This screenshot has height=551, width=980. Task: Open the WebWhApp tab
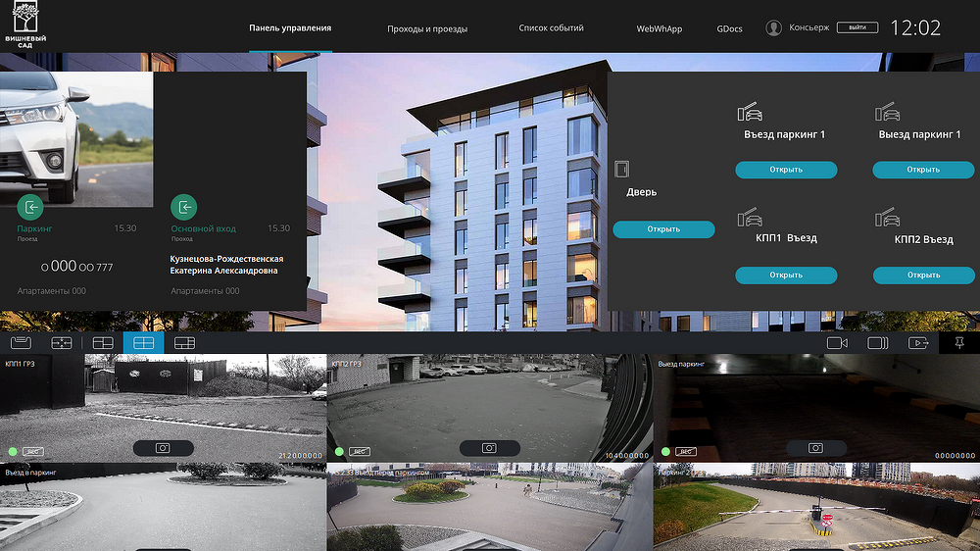pos(659,28)
